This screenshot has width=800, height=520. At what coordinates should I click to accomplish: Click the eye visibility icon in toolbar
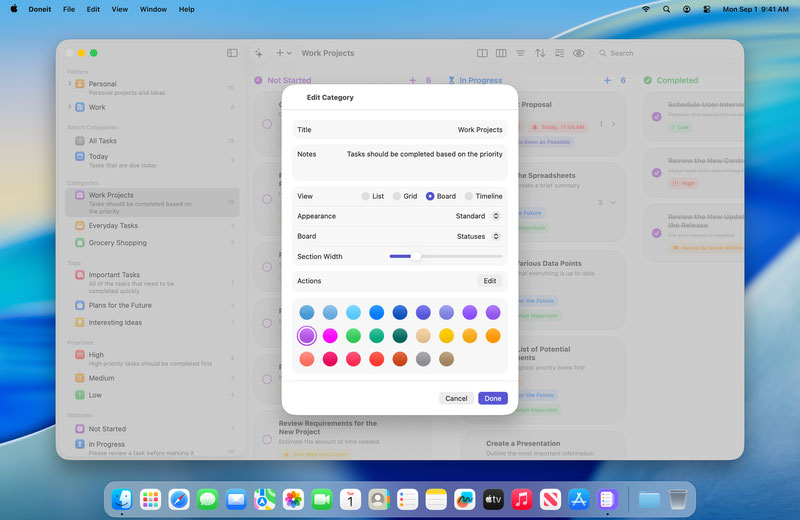click(x=578, y=53)
